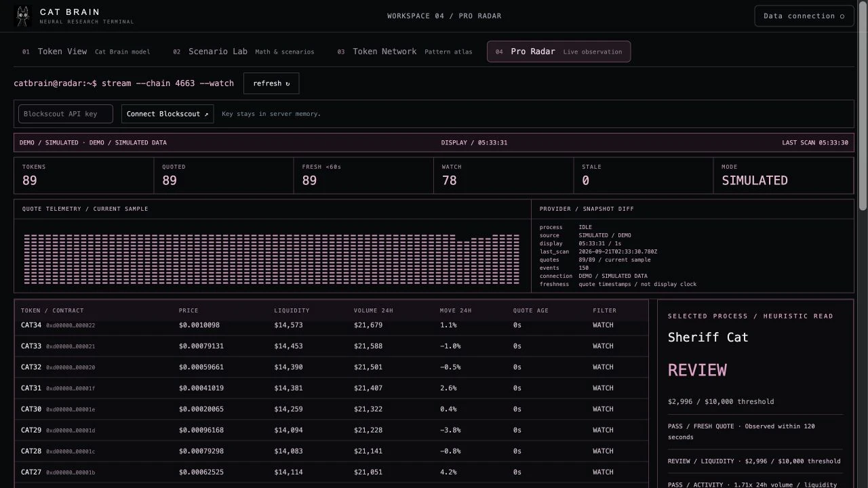Click price $0.00079131 cell
Screen dimensions: 868x488
[x=201, y=346]
